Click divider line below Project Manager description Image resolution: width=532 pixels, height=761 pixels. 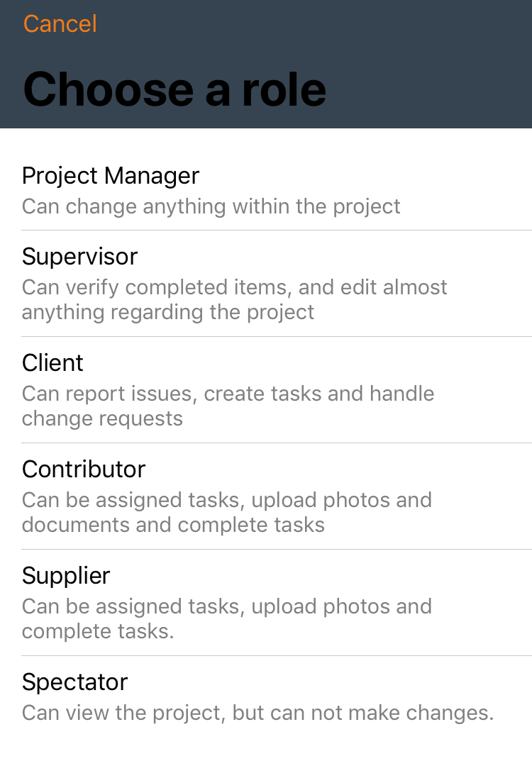click(277, 230)
